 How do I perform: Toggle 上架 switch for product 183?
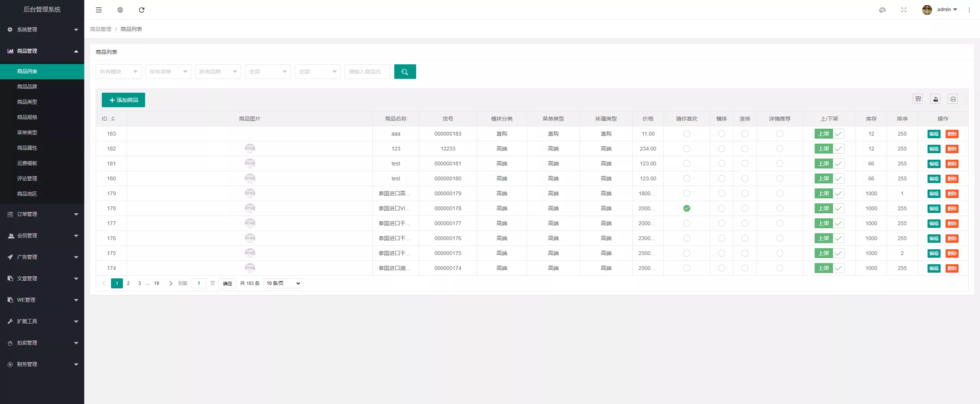click(x=829, y=134)
